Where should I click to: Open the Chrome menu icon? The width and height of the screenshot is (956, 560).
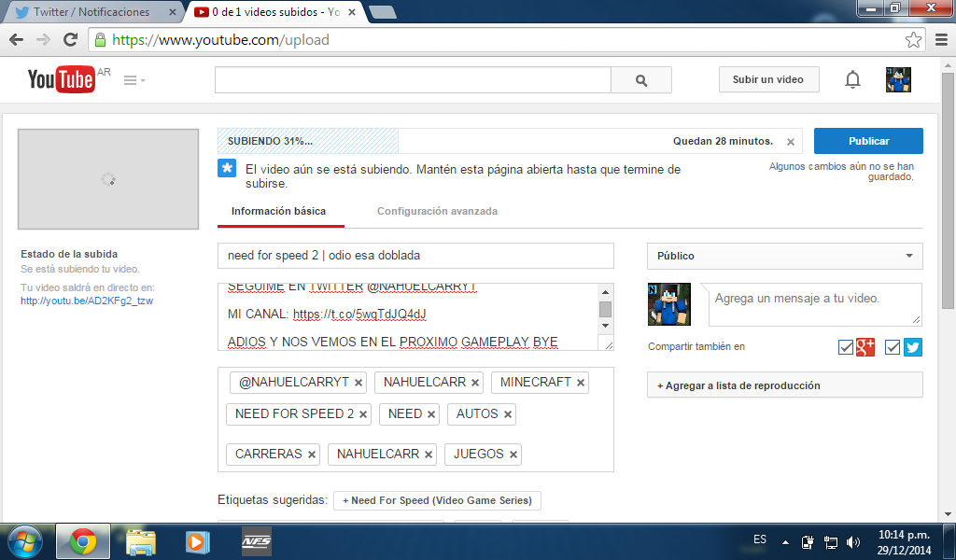coord(941,39)
